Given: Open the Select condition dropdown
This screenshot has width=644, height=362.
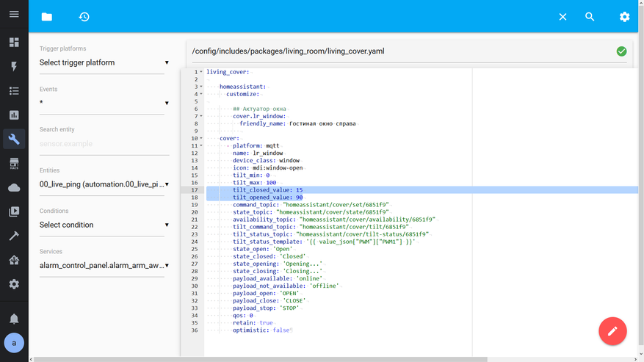Looking at the screenshot, I should pyautogui.click(x=104, y=225).
